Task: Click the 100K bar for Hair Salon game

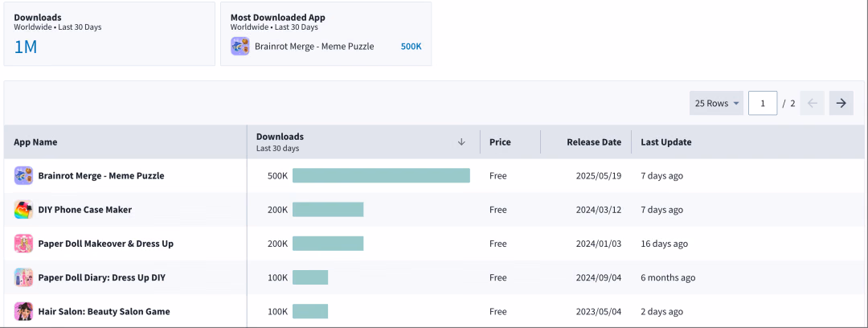Action: pyautogui.click(x=310, y=311)
